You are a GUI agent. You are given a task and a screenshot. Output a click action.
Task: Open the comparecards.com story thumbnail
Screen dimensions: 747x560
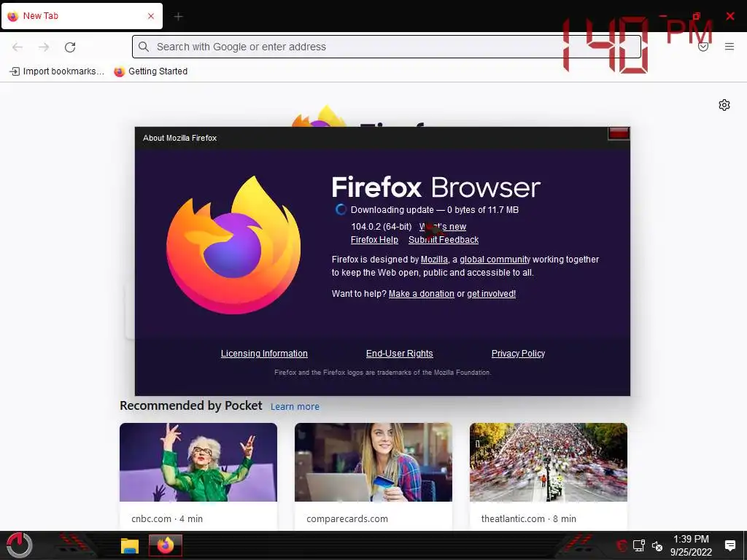point(373,462)
